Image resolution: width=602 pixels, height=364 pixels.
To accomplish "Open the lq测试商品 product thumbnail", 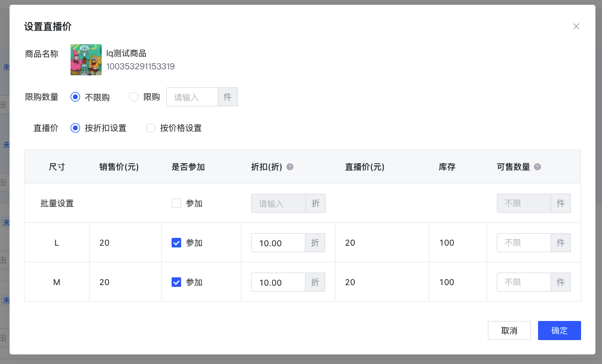I will click(86, 60).
